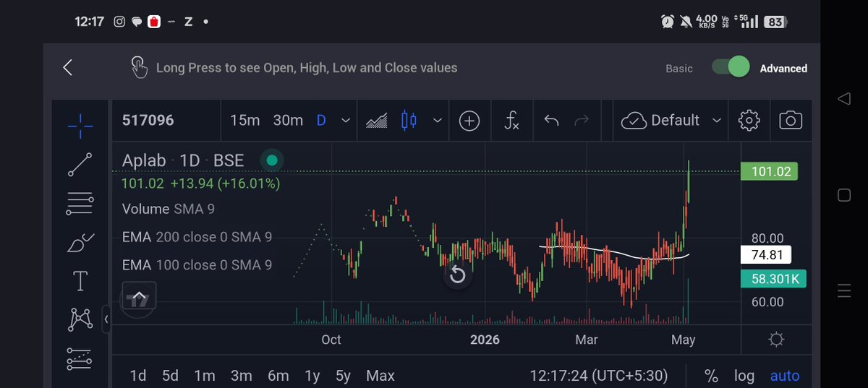868x388 pixels.
Task: Open the Fibonacci/pitchfork lines tool
Action: [x=80, y=203]
